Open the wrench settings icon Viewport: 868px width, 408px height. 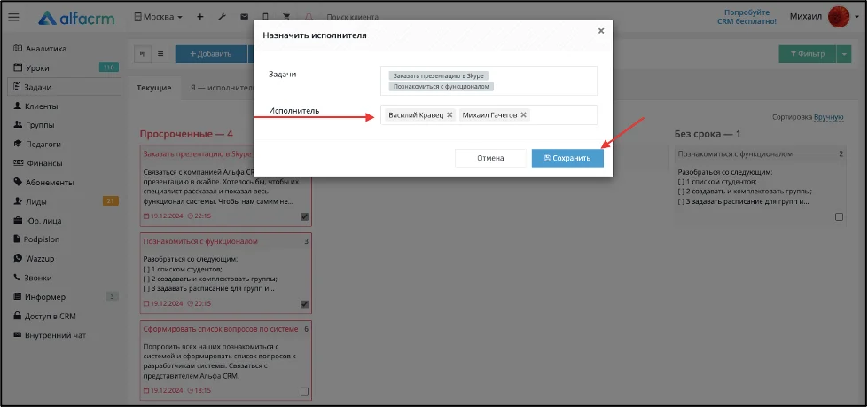tap(222, 17)
